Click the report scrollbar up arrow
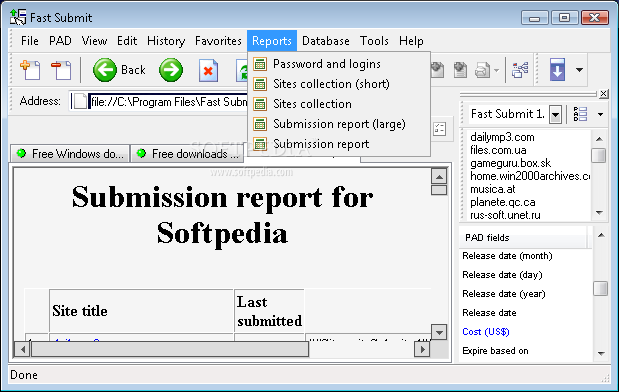The image size is (619, 392). click(x=439, y=176)
